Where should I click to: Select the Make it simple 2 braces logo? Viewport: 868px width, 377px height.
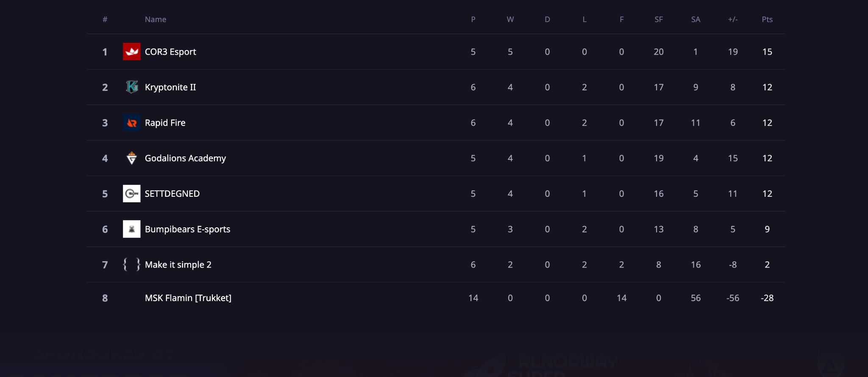click(x=131, y=265)
